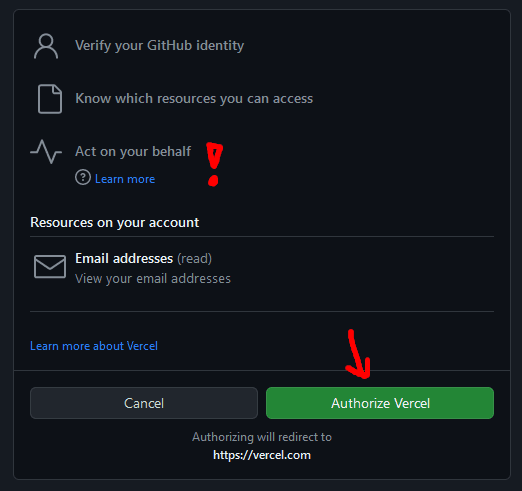Viewport: 522px width, 491px height.
Task: Authorize Vercel with the green button
Action: [x=380, y=403]
